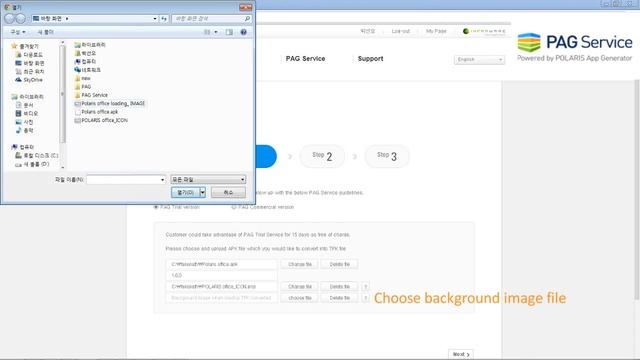Select PAG Commercial version radio button
640x360 pixels.
point(234,207)
